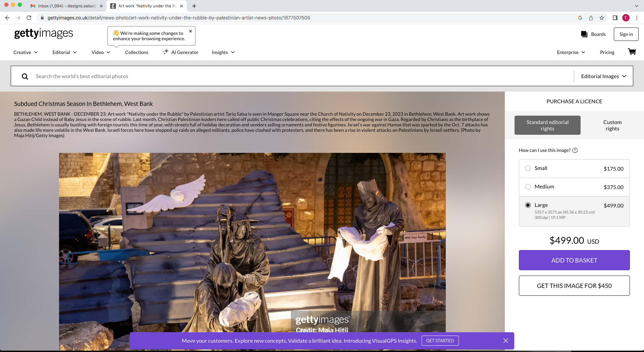Click the Add to Basket button
Image resolution: width=644 pixels, height=352 pixels.
click(x=574, y=260)
